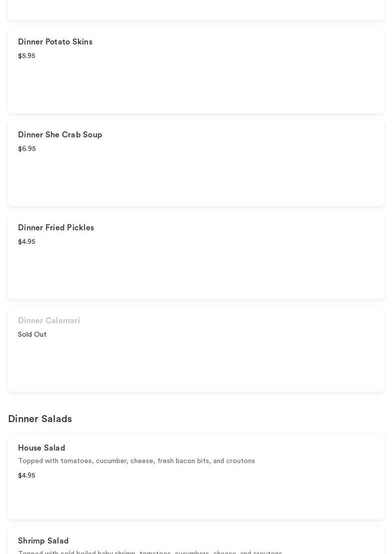Click the Dinner Salads section heading
The width and height of the screenshot is (392, 554).
click(40, 419)
